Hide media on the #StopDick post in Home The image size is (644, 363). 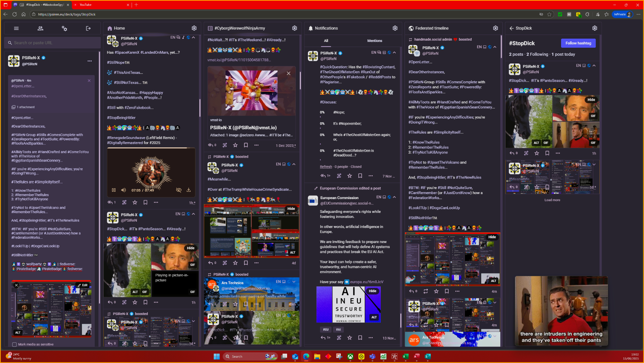(191, 248)
